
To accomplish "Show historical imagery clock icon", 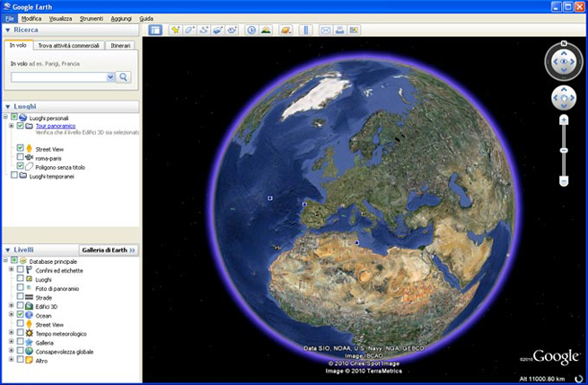I will 251,30.
